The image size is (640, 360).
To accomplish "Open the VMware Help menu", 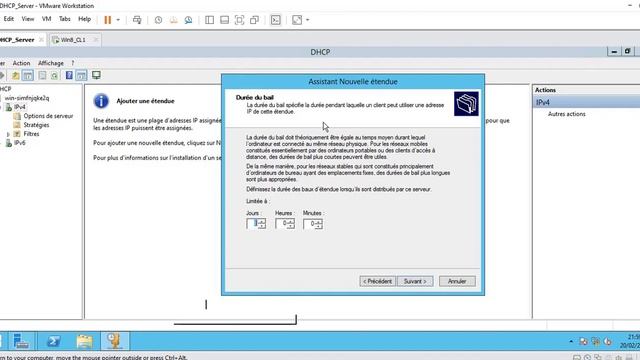I will tap(84, 19).
